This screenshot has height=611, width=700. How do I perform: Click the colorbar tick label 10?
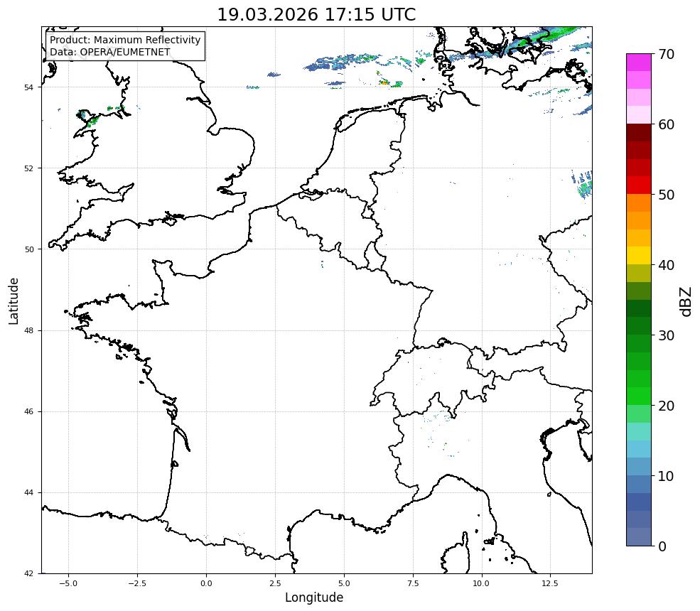coord(666,476)
